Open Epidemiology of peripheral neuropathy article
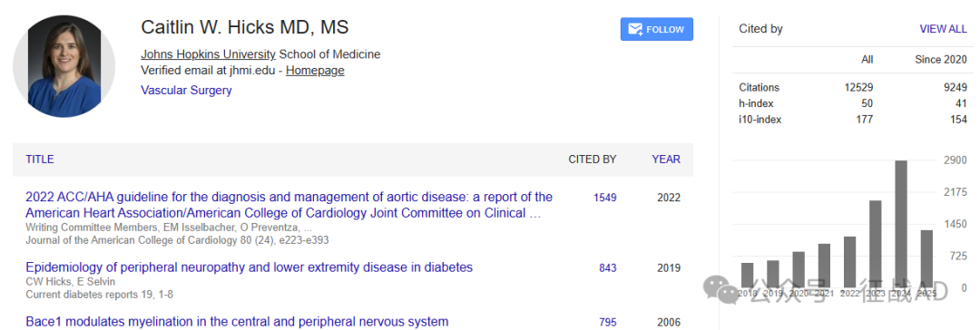 pyautogui.click(x=249, y=267)
